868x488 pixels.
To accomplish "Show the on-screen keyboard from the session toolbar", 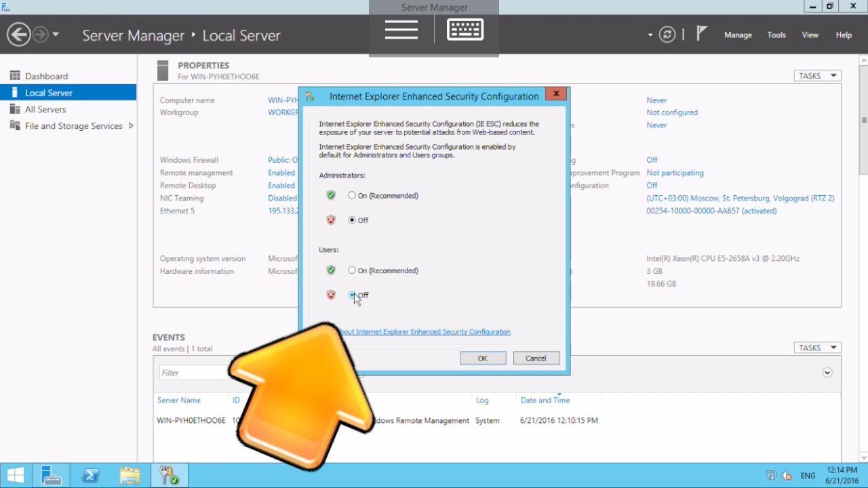I will pyautogui.click(x=465, y=30).
